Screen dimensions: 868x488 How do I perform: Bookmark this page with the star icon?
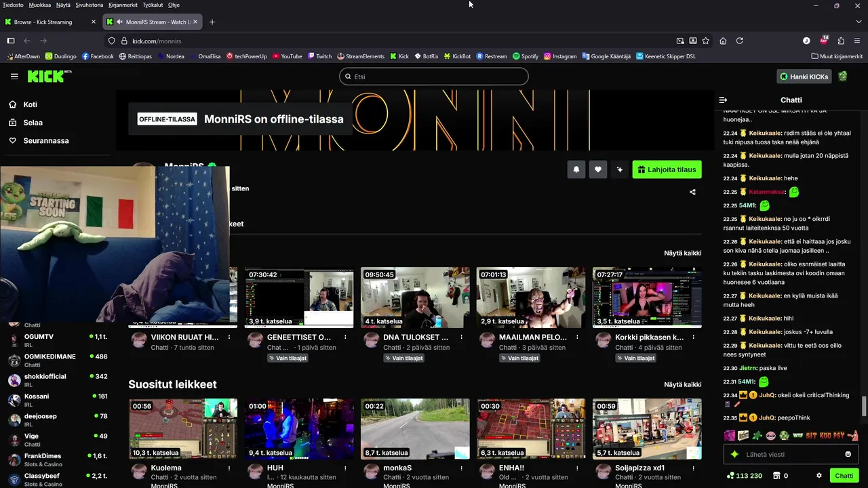point(706,41)
